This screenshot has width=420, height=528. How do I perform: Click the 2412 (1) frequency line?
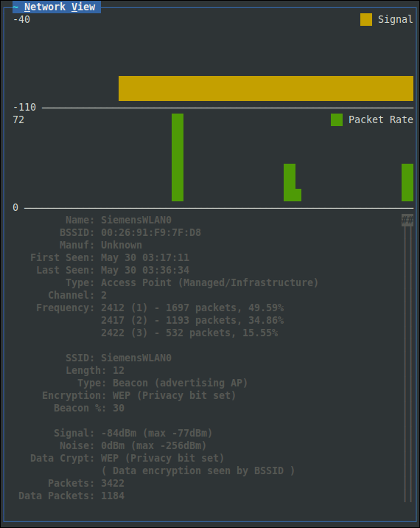pos(192,308)
